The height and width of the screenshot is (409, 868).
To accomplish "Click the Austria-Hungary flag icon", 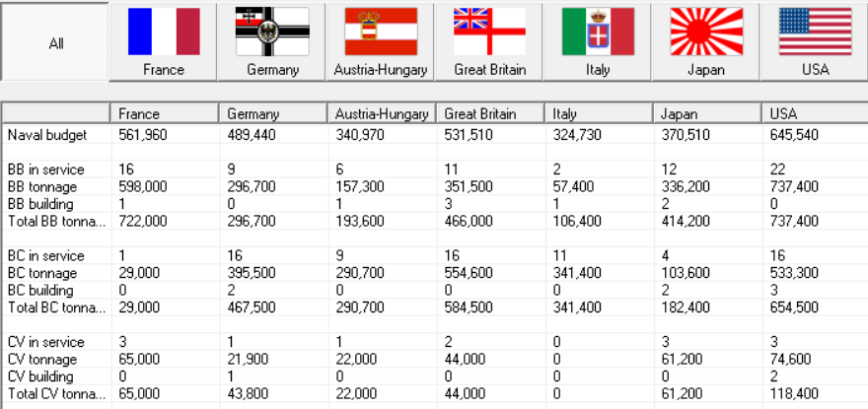I will click(x=381, y=32).
